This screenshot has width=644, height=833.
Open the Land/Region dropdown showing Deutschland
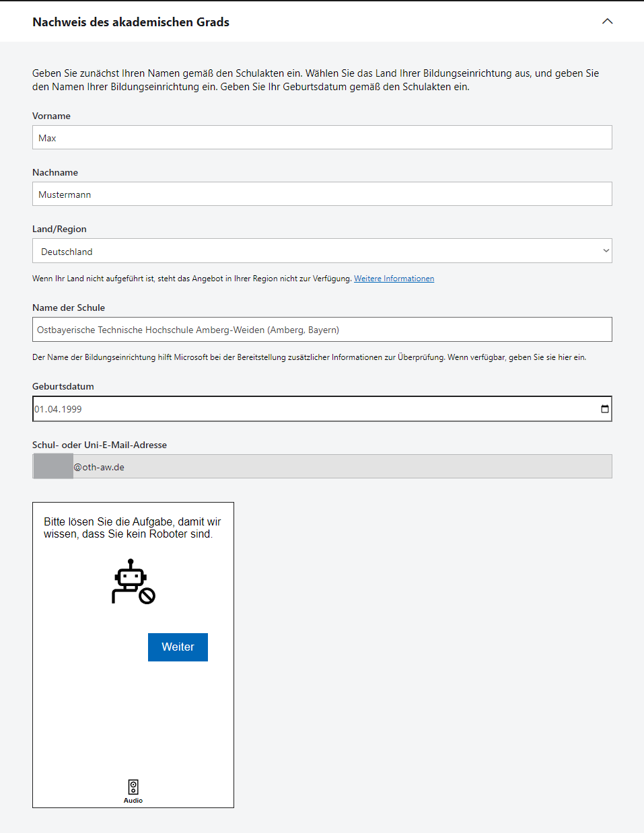pos(322,251)
